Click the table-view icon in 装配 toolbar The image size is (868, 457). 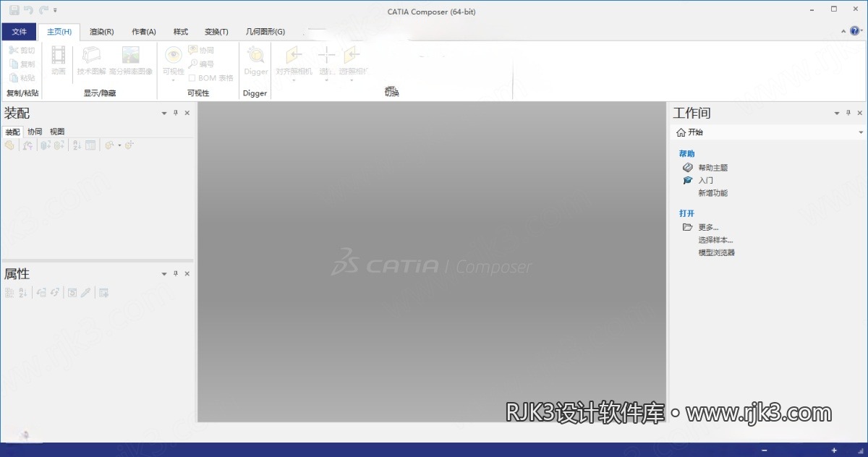[x=90, y=145]
